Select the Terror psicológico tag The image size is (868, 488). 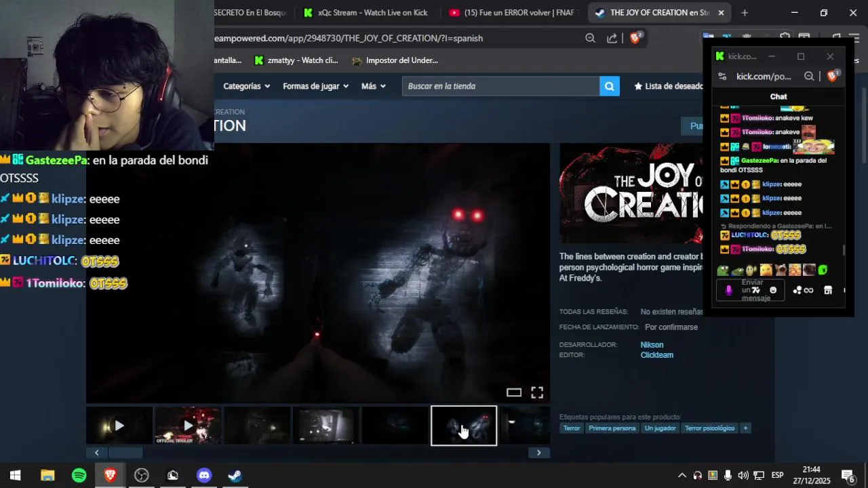tap(709, 428)
